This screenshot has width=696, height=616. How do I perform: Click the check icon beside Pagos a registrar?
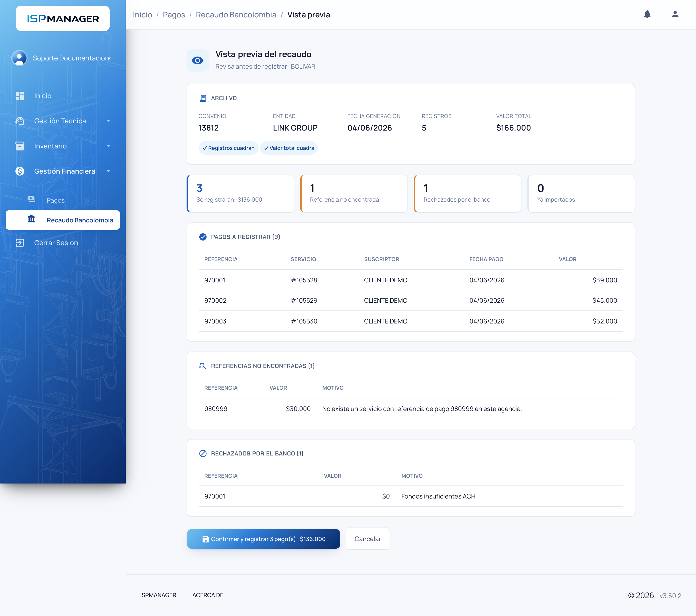pos(203,237)
